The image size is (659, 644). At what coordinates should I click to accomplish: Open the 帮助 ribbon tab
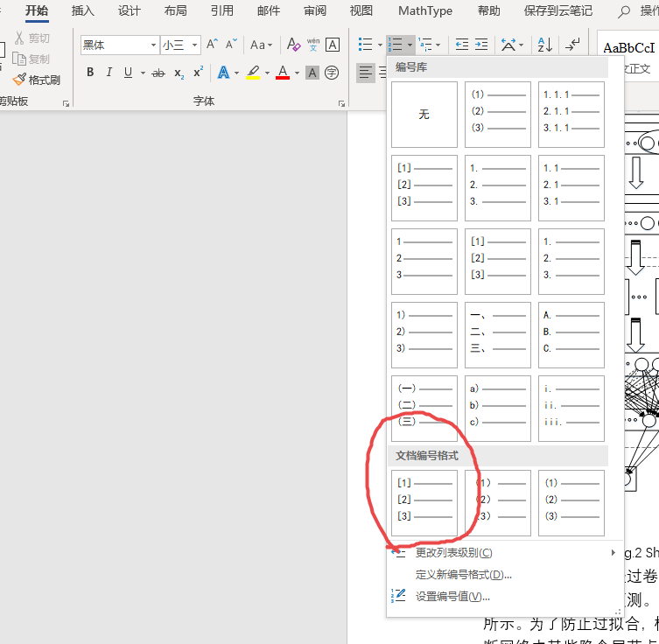(489, 10)
